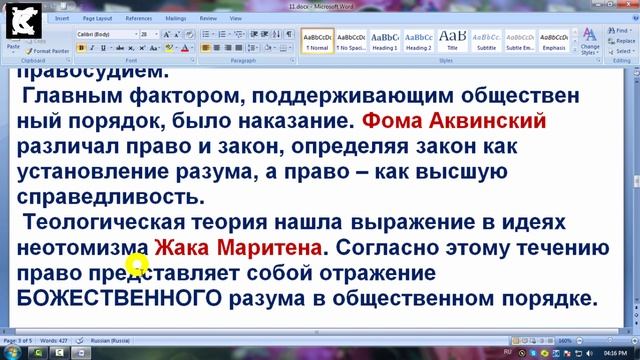
Task: Click the Shading paint bucket icon
Action: click(x=268, y=48)
